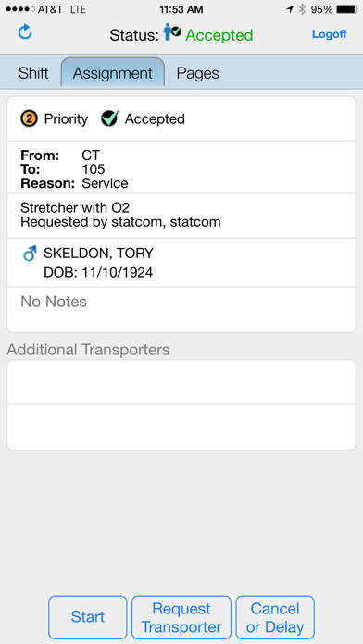Click the male gender symbol icon
The image size is (363, 644).
[x=30, y=254]
